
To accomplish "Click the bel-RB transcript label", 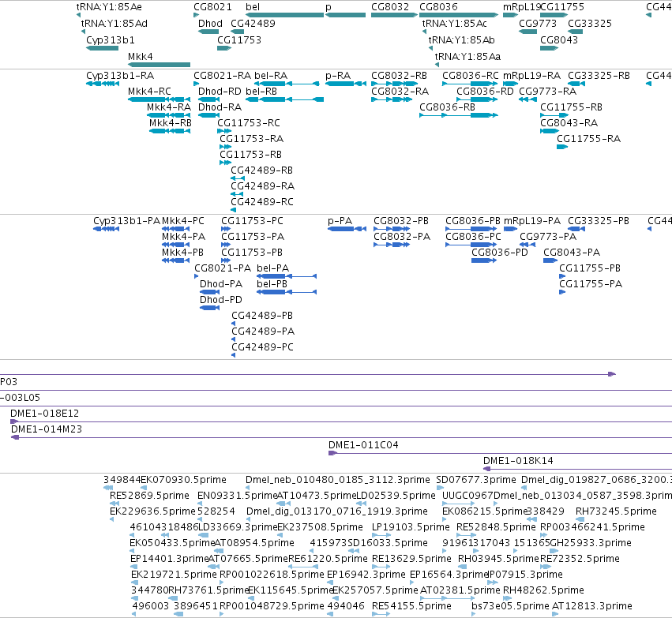I will (x=261, y=92).
